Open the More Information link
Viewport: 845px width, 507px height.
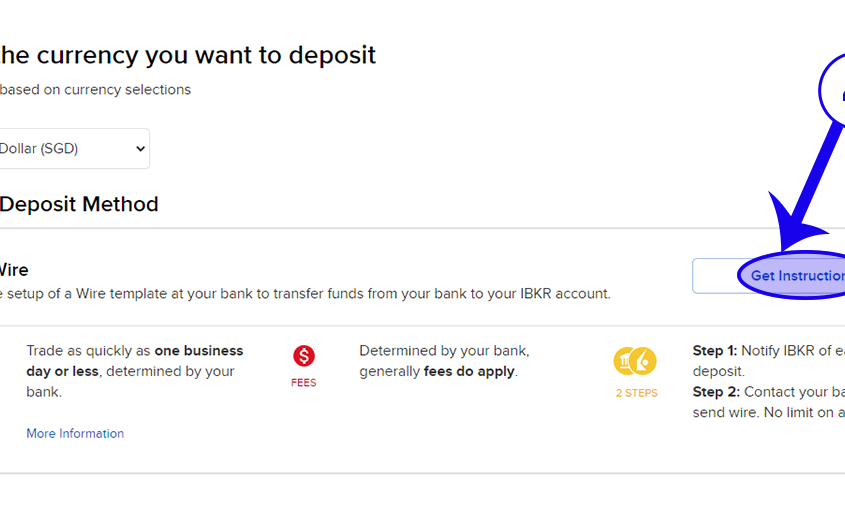pyautogui.click(x=75, y=433)
